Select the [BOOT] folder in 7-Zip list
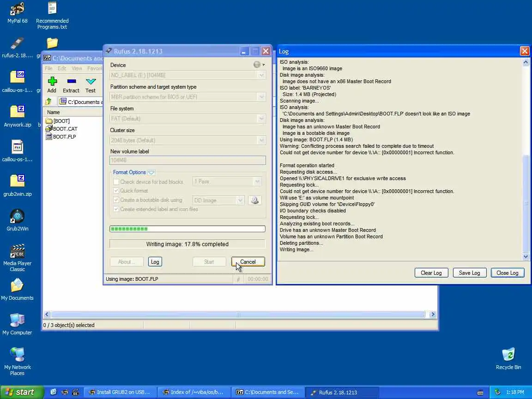This screenshot has height=399, width=532. click(x=57, y=121)
